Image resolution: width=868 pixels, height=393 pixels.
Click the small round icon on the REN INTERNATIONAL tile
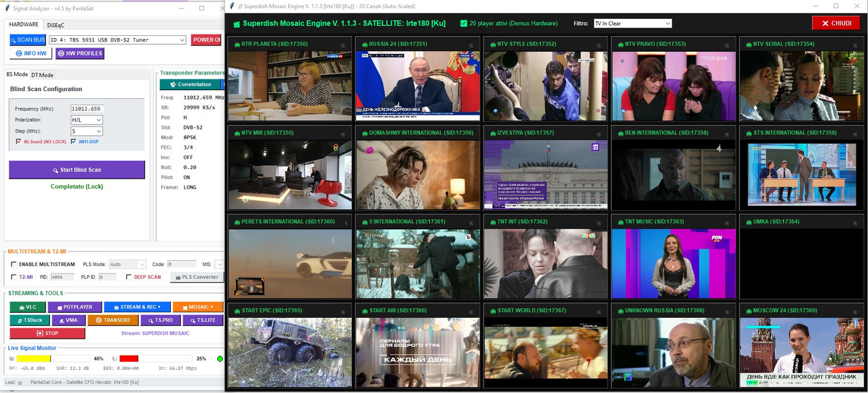coord(727,134)
